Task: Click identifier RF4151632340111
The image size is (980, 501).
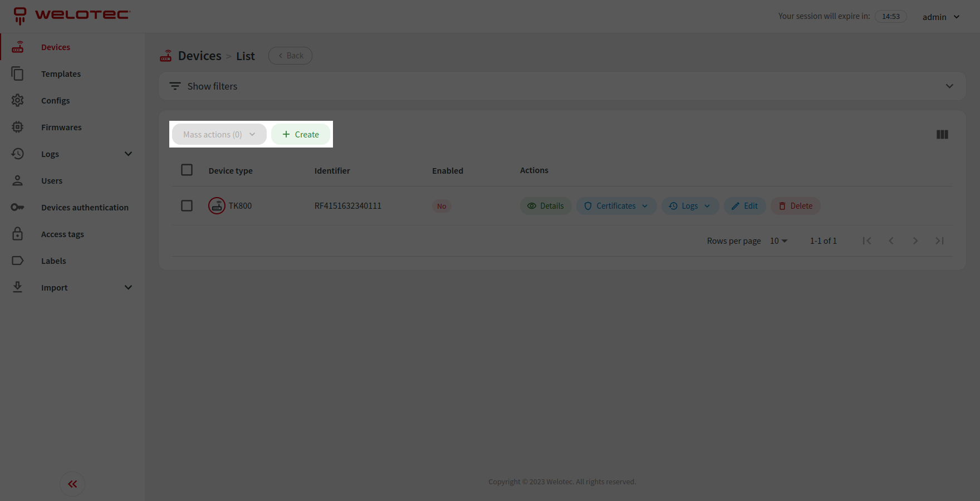Action: 348,206
